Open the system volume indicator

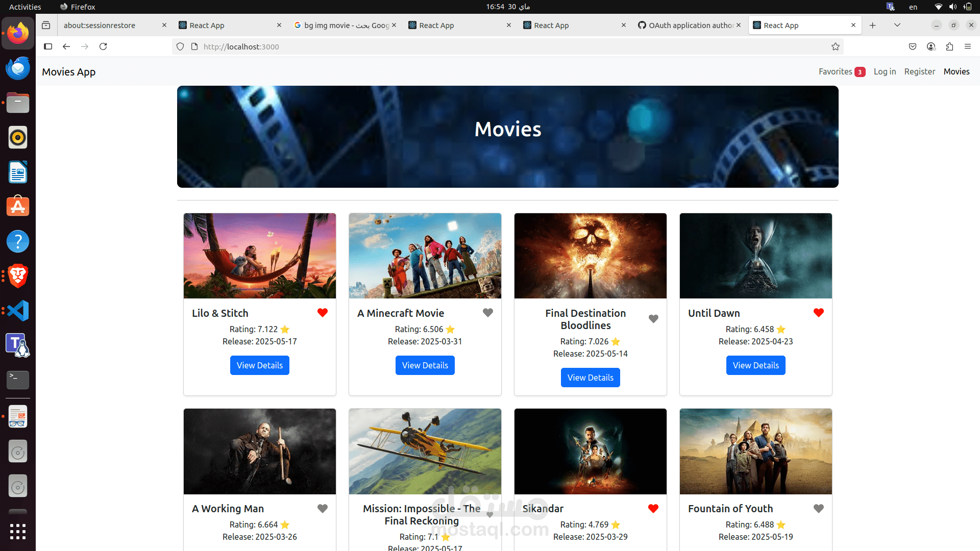[953, 7]
